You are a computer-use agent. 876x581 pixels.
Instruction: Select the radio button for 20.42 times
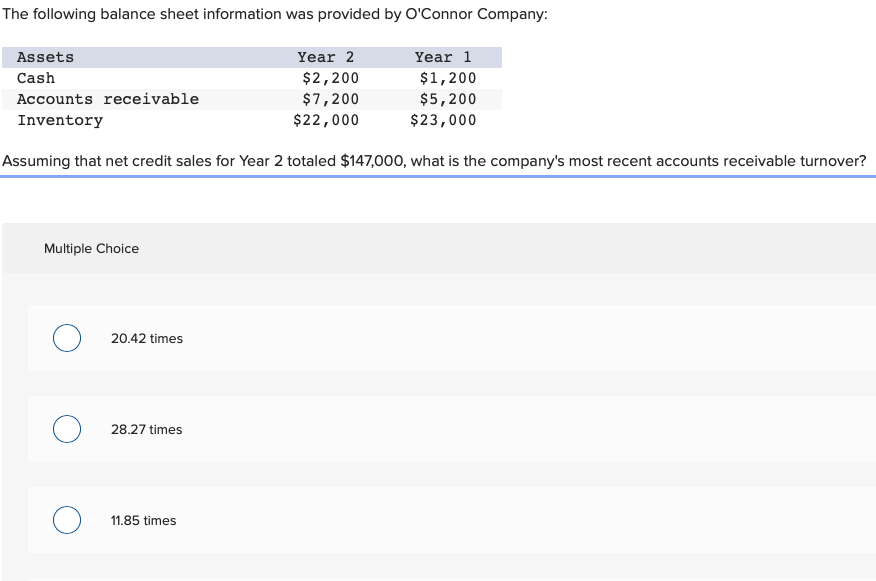click(66, 338)
